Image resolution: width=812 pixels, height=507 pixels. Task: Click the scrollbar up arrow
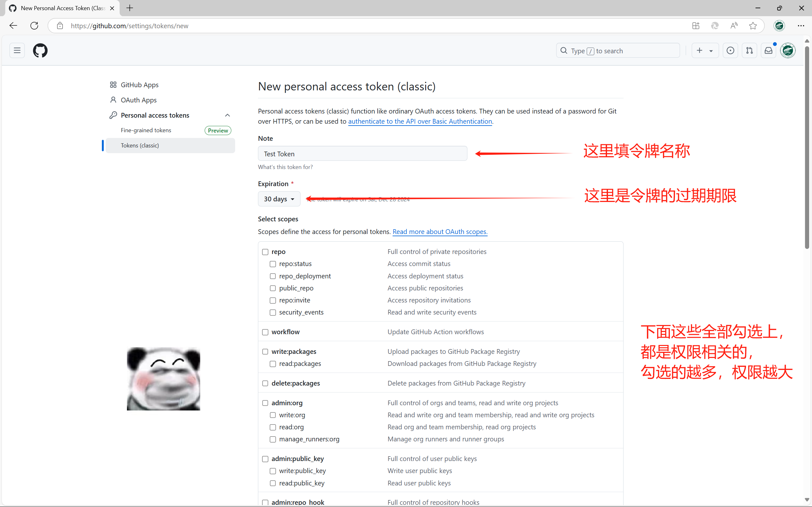coord(807,41)
